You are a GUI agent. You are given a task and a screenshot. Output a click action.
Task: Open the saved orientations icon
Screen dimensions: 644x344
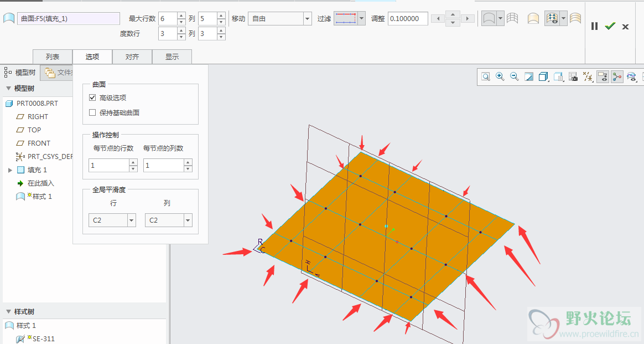pos(558,77)
